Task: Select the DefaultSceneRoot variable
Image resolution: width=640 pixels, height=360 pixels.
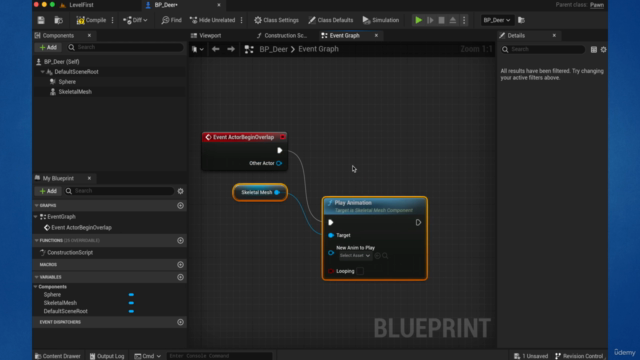Action: click(x=65, y=311)
